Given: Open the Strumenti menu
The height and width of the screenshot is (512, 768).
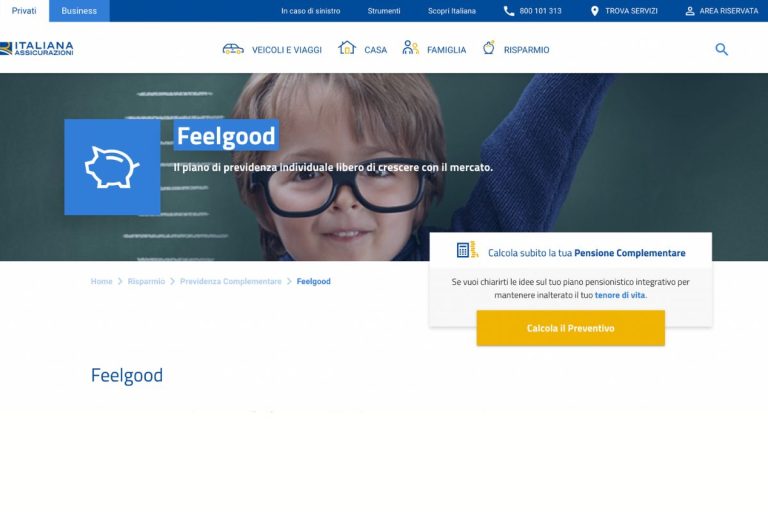Looking at the screenshot, I should tap(384, 11).
